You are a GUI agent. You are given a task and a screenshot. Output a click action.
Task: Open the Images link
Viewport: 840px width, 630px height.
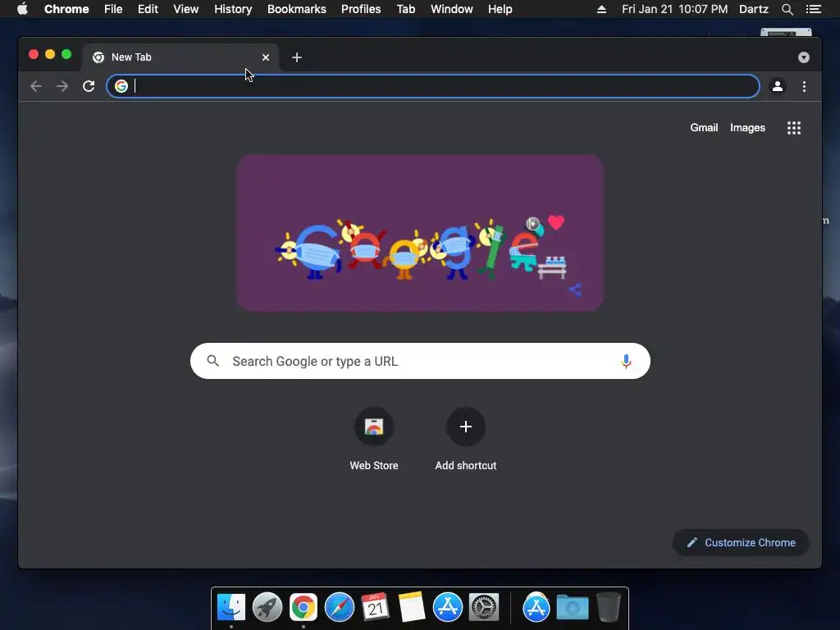click(747, 127)
